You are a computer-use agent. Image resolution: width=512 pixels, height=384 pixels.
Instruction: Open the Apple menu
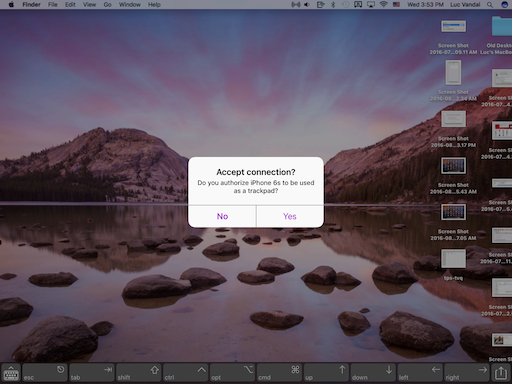click(11, 5)
